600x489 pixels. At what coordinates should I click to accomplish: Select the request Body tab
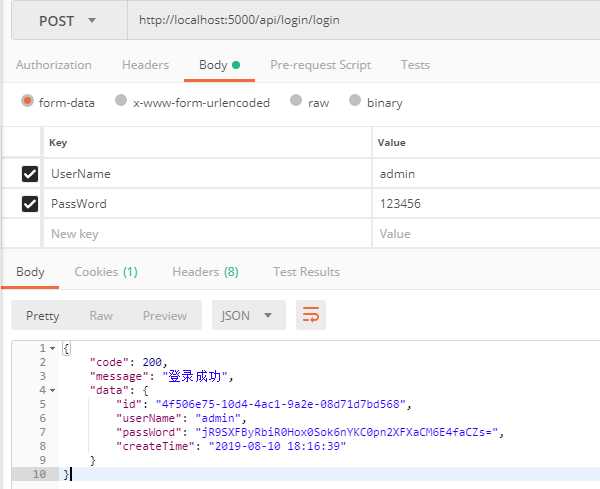pyautogui.click(x=219, y=65)
